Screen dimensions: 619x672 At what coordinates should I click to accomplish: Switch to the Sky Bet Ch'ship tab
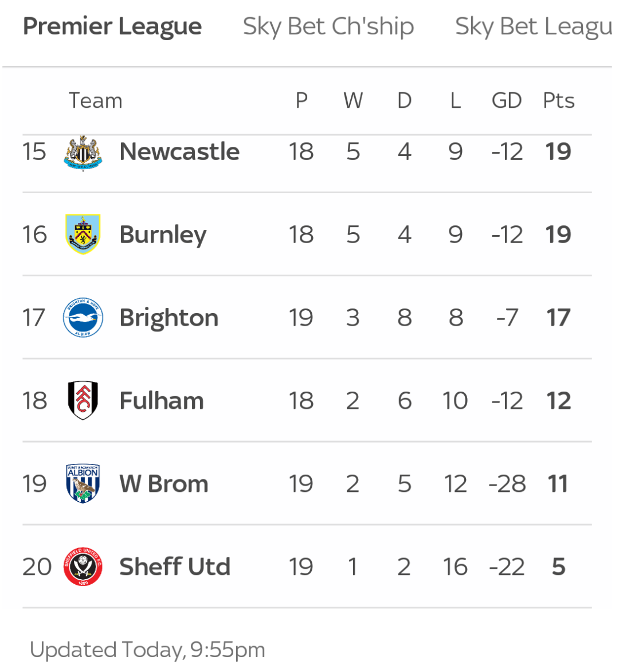[x=328, y=26]
